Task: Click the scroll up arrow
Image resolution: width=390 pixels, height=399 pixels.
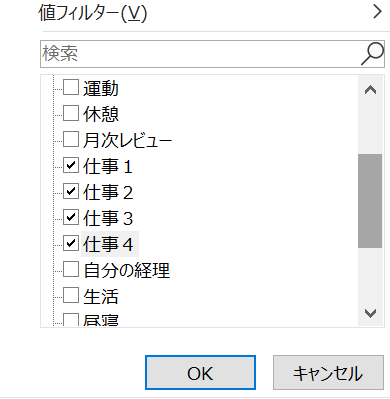Action: tap(370, 90)
